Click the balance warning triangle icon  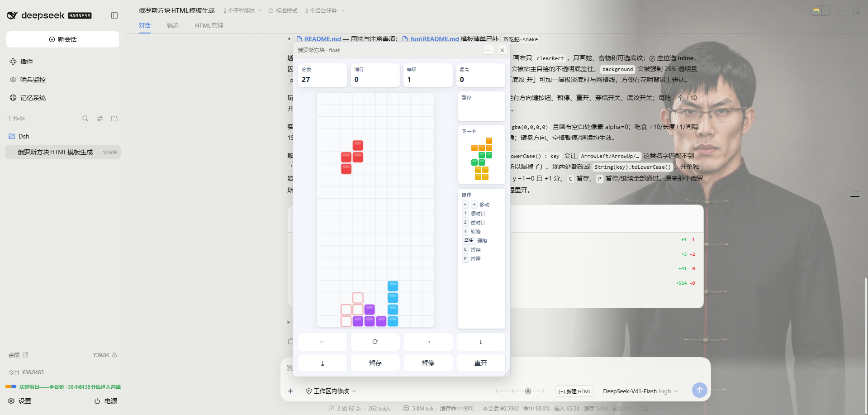click(114, 355)
